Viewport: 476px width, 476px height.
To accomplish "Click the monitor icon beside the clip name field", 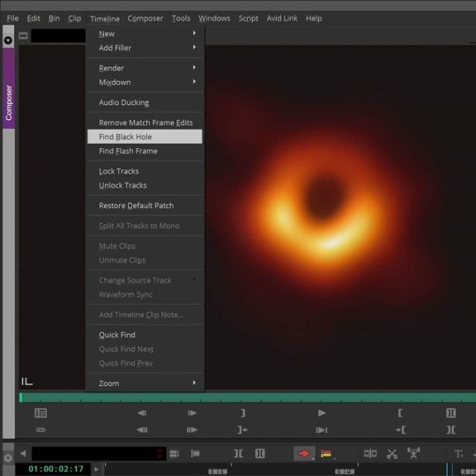I will (x=24, y=36).
